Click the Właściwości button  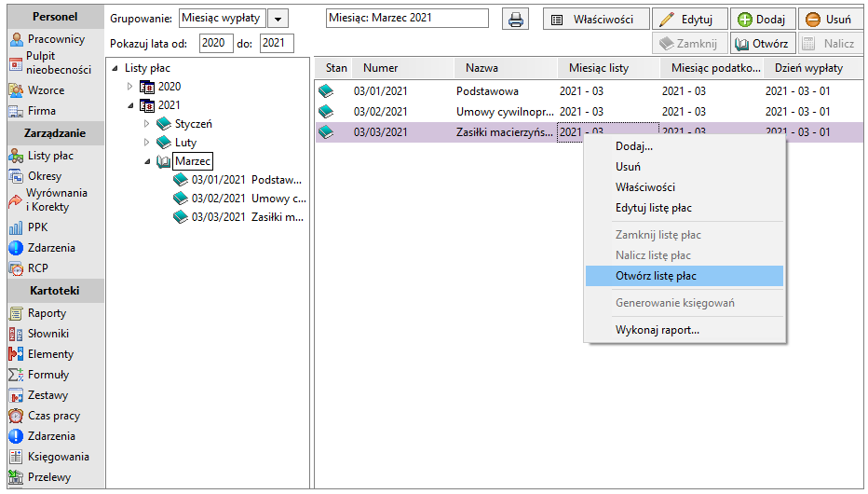[596, 20]
